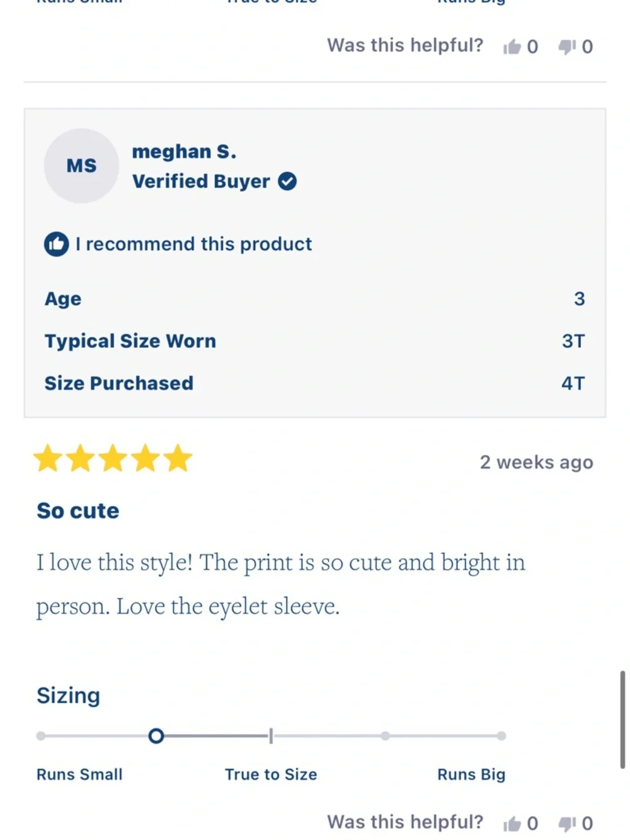Click the first gold rating star

coord(48,459)
